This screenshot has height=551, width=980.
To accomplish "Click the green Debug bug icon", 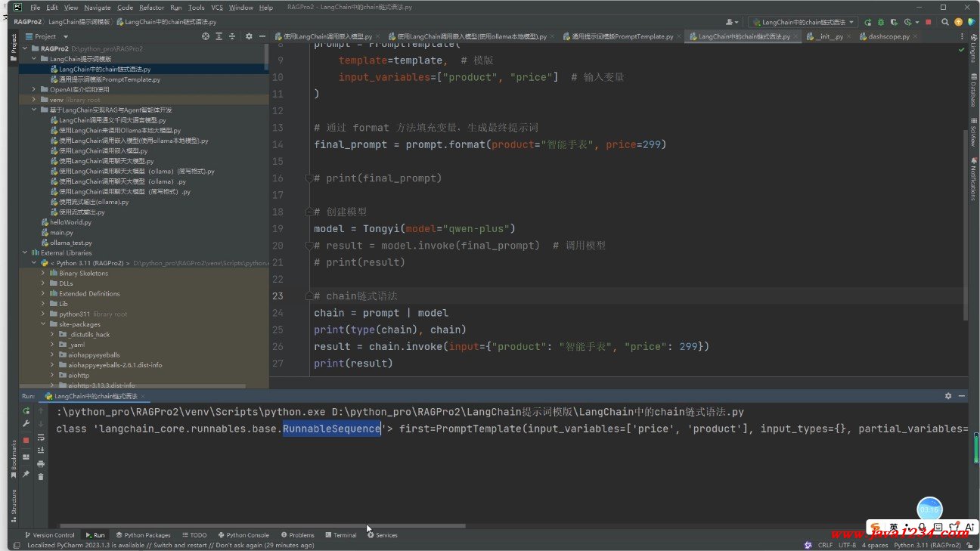I will tap(880, 23).
